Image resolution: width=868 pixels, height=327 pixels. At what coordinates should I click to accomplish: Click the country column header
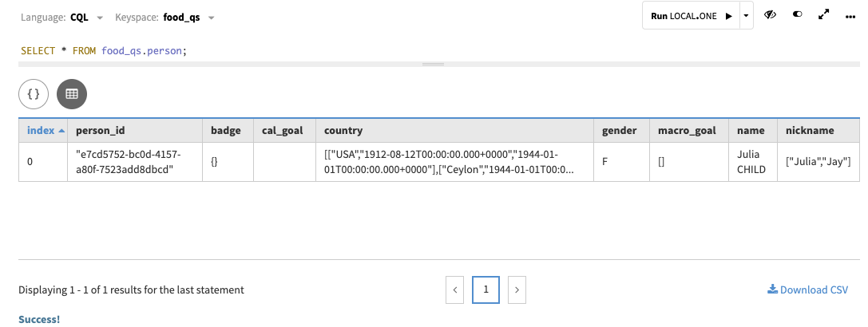343,130
